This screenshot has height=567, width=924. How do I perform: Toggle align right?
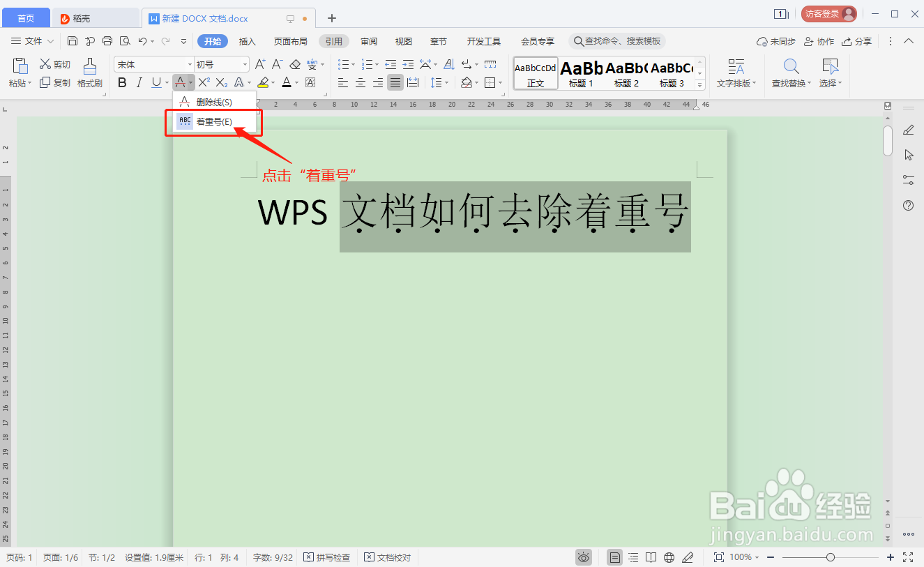click(x=378, y=83)
